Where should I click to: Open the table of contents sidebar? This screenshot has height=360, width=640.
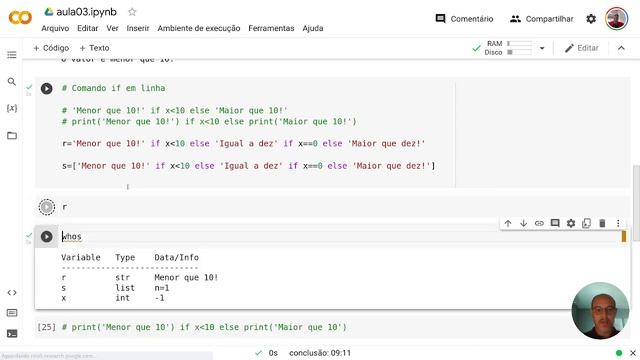(12, 55)
